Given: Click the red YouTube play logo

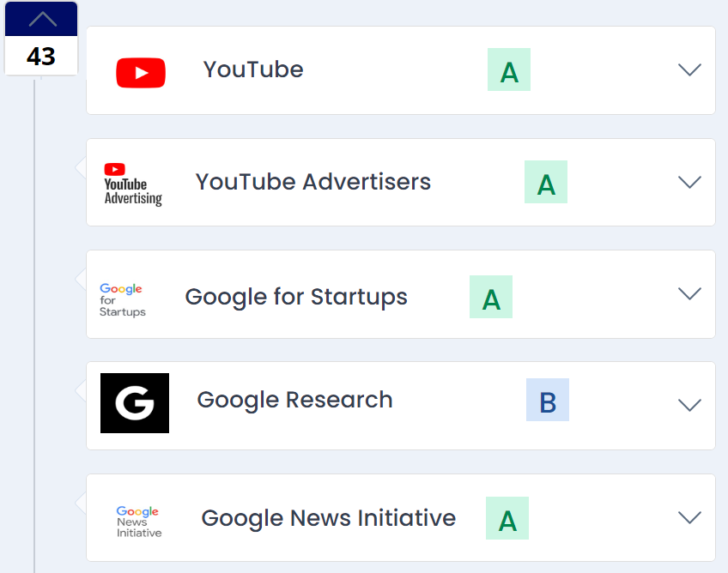Looking at the screenshot, I should click(x=141, y=73).
